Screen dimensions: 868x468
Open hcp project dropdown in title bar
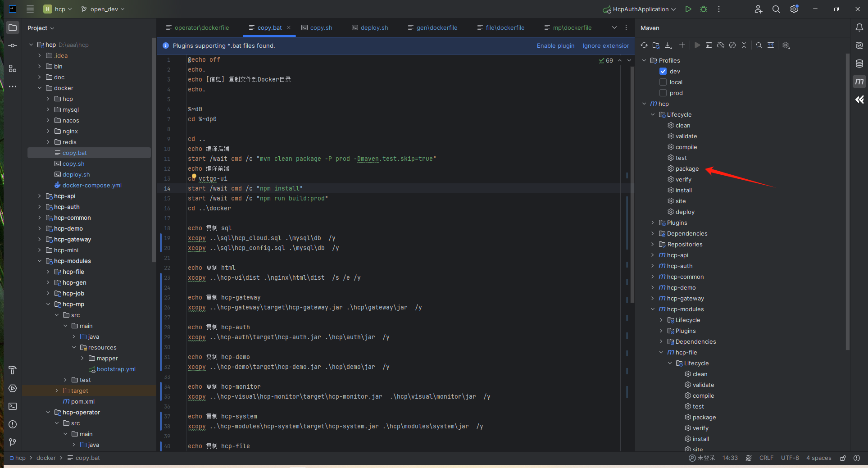[58, 9]
